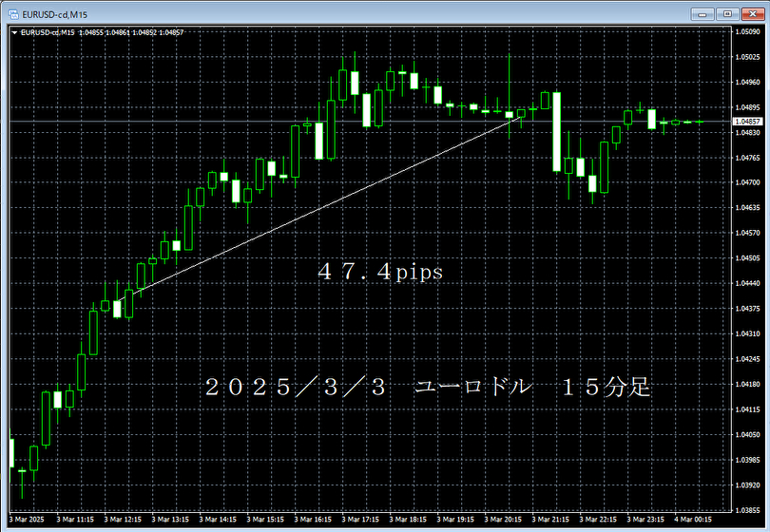The height and width of the screenshot is (532, 770).
Task: Click the 1.05025 price scale label
Action: [x=747, y=57]
